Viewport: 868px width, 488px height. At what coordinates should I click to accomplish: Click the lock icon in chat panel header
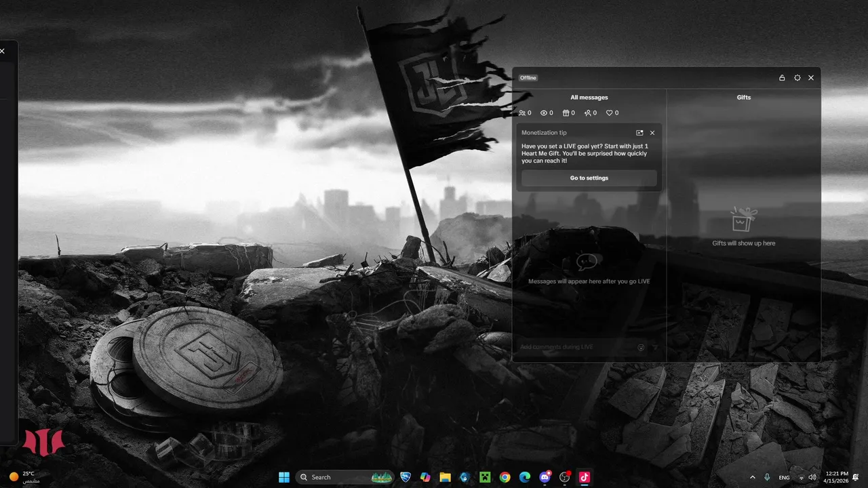(782, 78)
